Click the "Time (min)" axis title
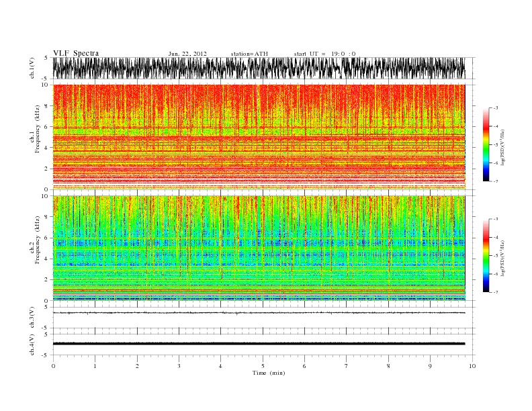The image size is (532, 411). pos(269,373)
